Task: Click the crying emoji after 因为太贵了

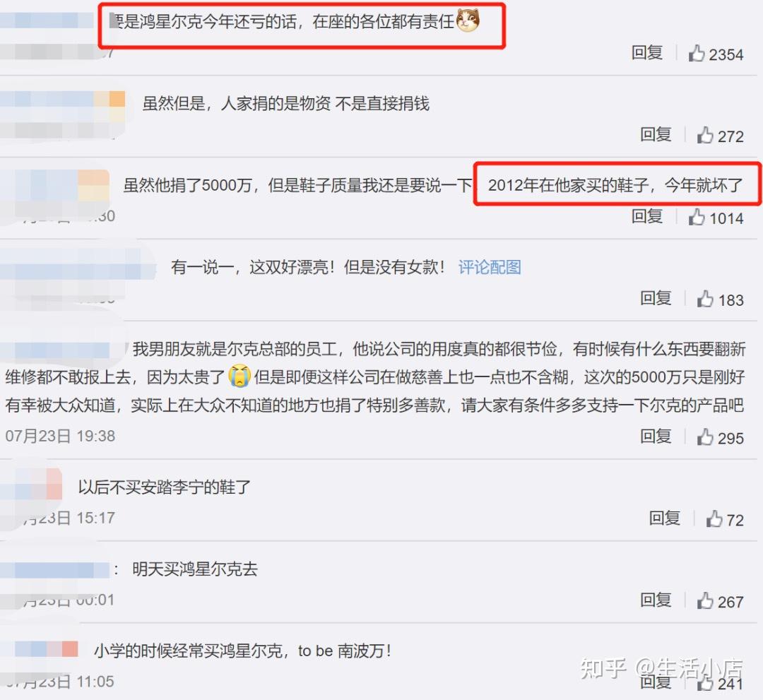Action: (239, 376)
